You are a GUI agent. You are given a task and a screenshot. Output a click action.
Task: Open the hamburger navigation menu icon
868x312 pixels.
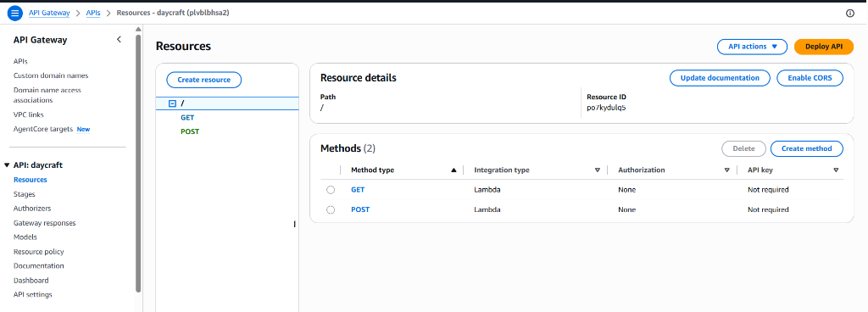pos(14,13)
